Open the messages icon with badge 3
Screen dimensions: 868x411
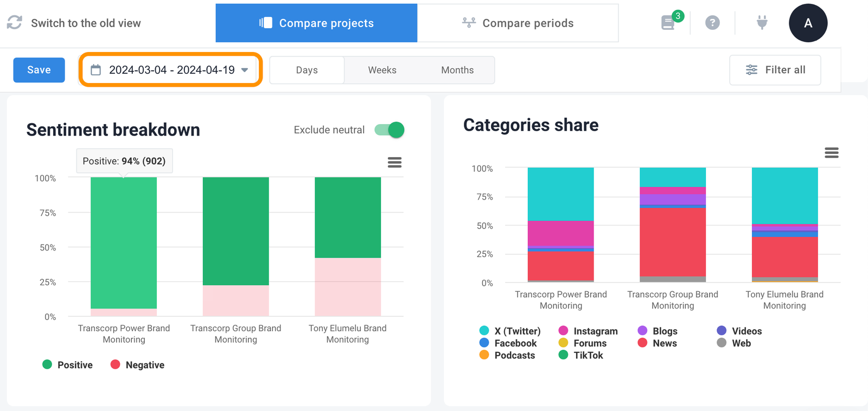(668, 23)
